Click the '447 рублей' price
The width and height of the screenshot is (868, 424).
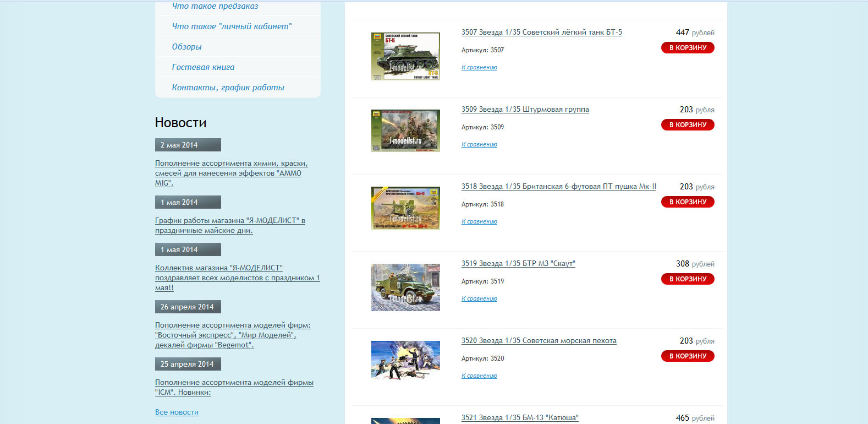click(695, 32)
